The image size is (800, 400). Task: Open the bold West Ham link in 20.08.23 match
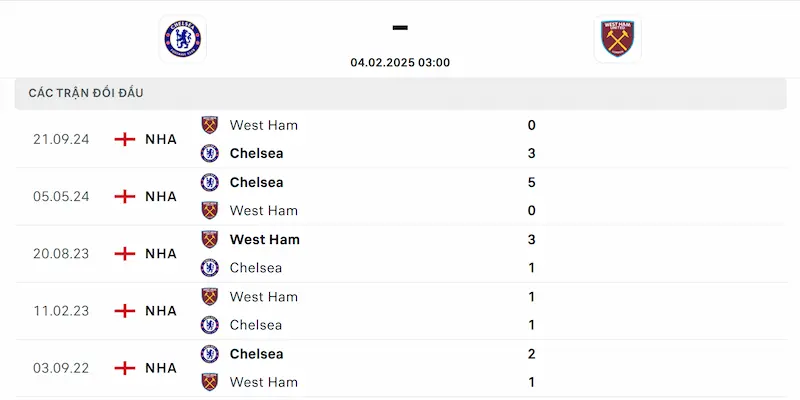click(264, 239)
